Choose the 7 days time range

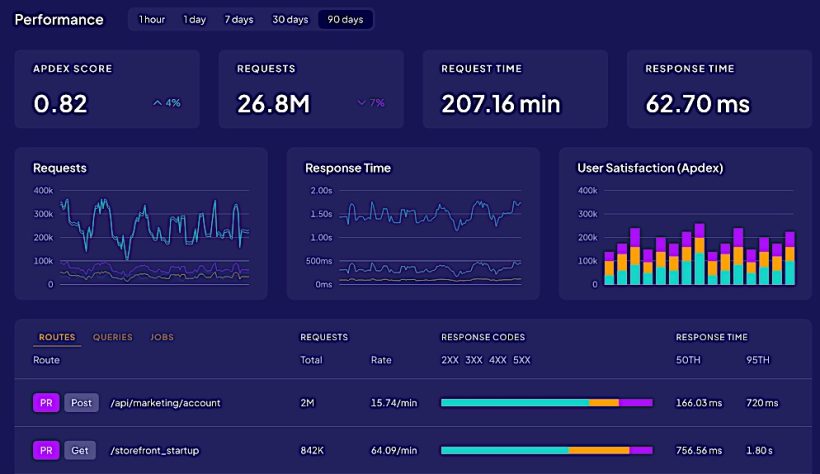tap(239, 19)
